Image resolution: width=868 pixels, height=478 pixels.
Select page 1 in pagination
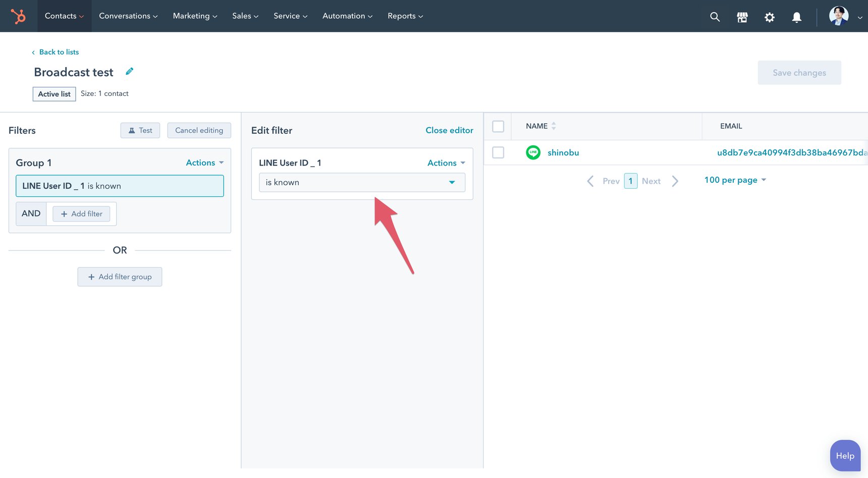(630, 181)
